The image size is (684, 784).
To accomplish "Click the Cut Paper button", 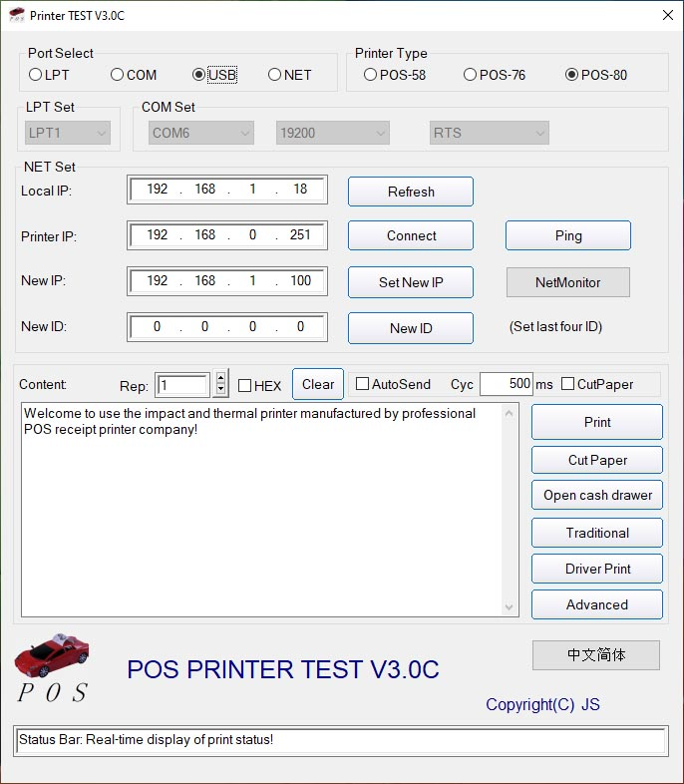I will (x=597, y=460).
